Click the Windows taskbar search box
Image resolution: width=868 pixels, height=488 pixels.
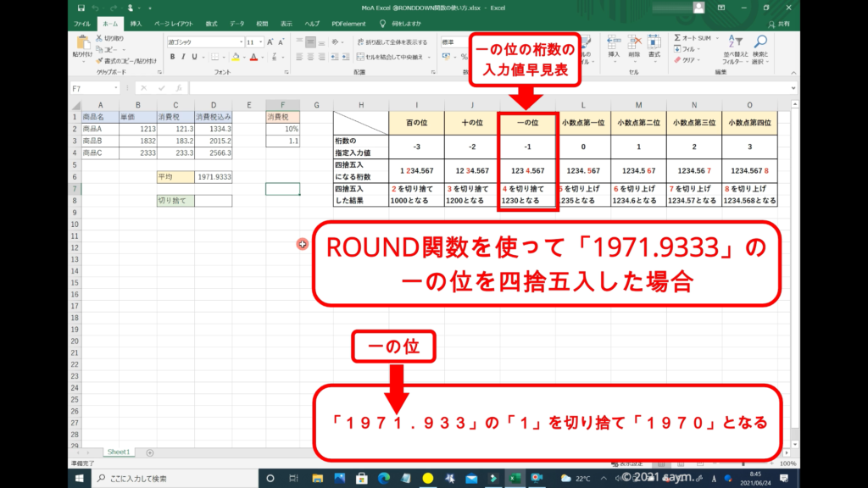170,479
